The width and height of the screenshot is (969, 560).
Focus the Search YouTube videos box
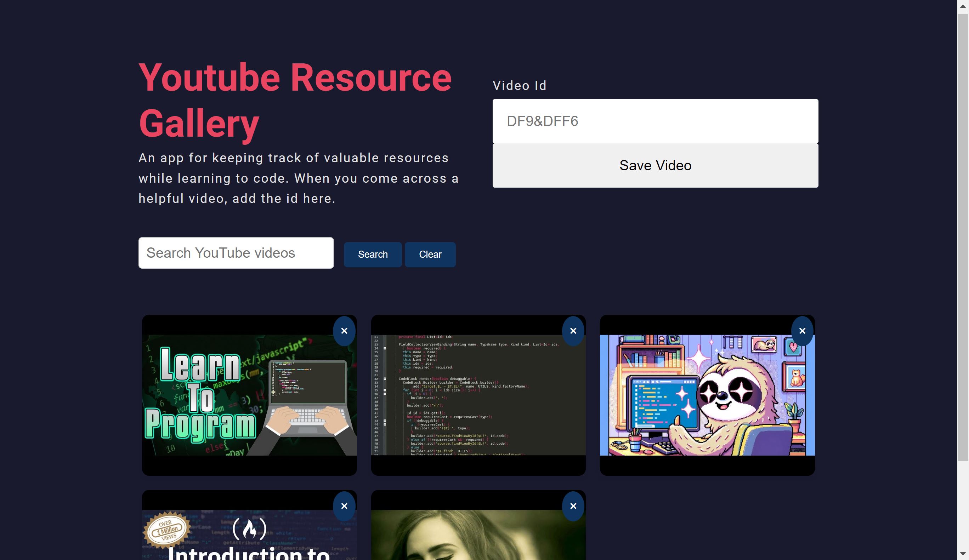tap(236, 253)
